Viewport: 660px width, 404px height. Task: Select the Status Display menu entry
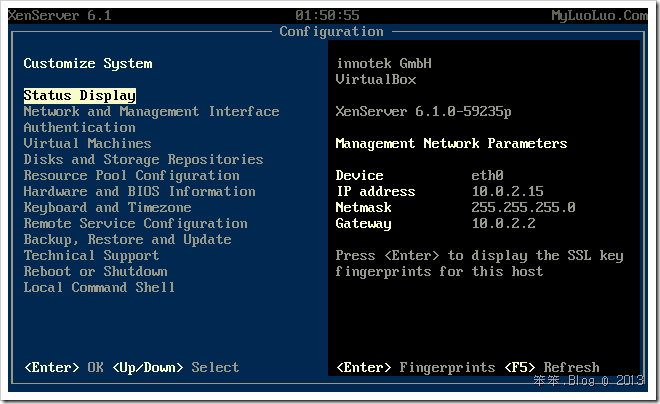point(80,96)
